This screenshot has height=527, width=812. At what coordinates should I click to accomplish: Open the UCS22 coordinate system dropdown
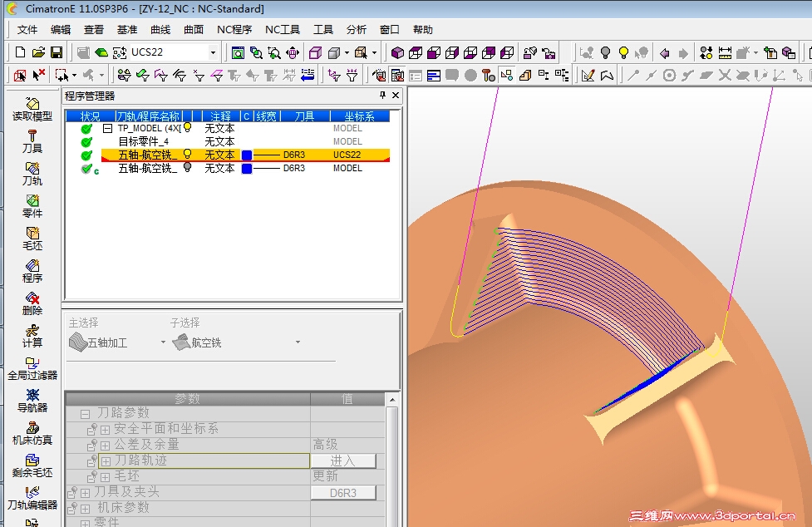213,53
